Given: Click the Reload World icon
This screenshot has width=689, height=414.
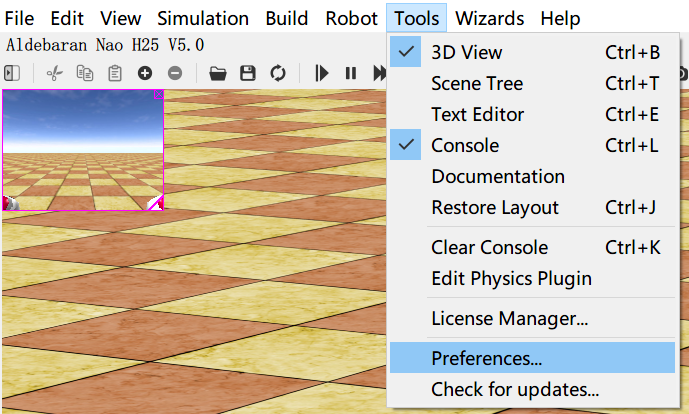Looking at the screenshot, I should [x=278, y=73].
